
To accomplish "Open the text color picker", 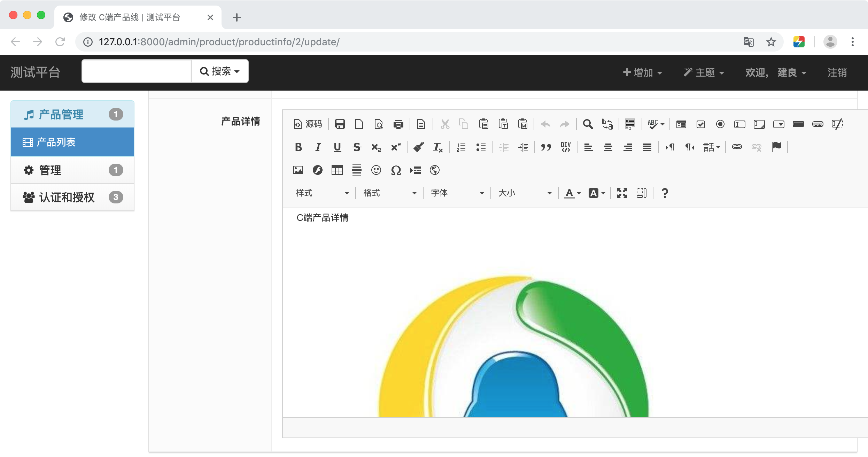I will pos(573,193).
